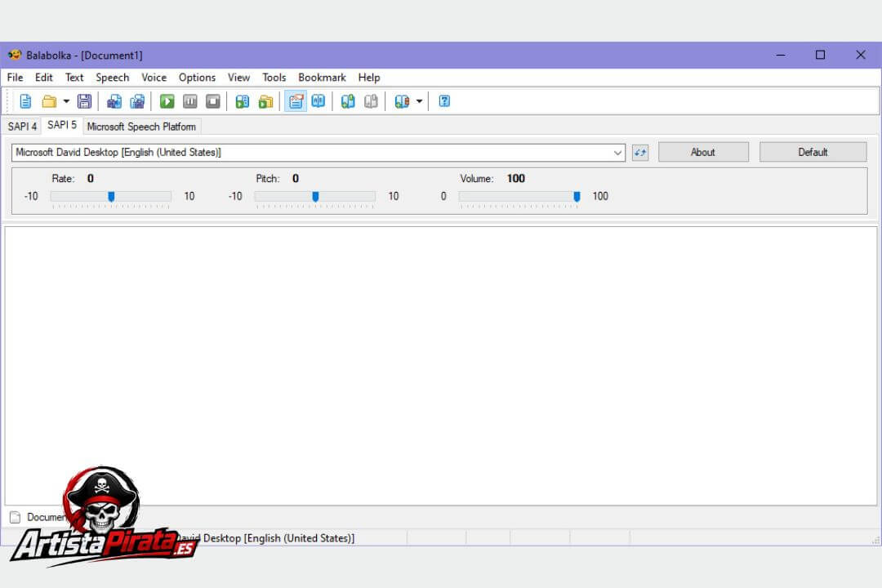Open a file with the folder icon
This screenshot has width=882, height=588.
[50, 101]
